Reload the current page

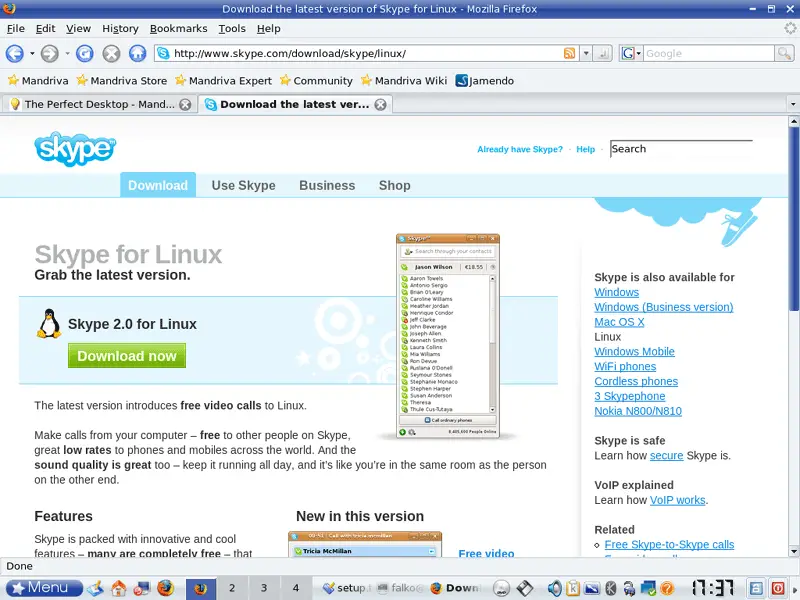click(85, 54)
